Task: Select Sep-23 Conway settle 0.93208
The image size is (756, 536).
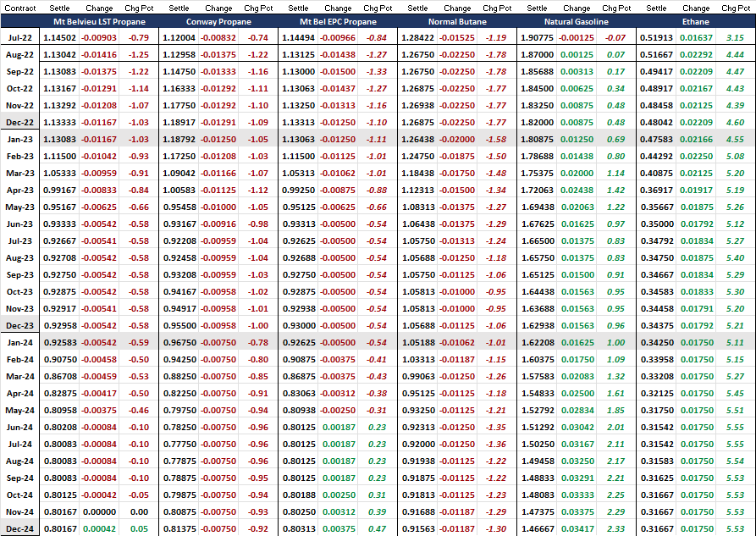Action: [179, 275]
